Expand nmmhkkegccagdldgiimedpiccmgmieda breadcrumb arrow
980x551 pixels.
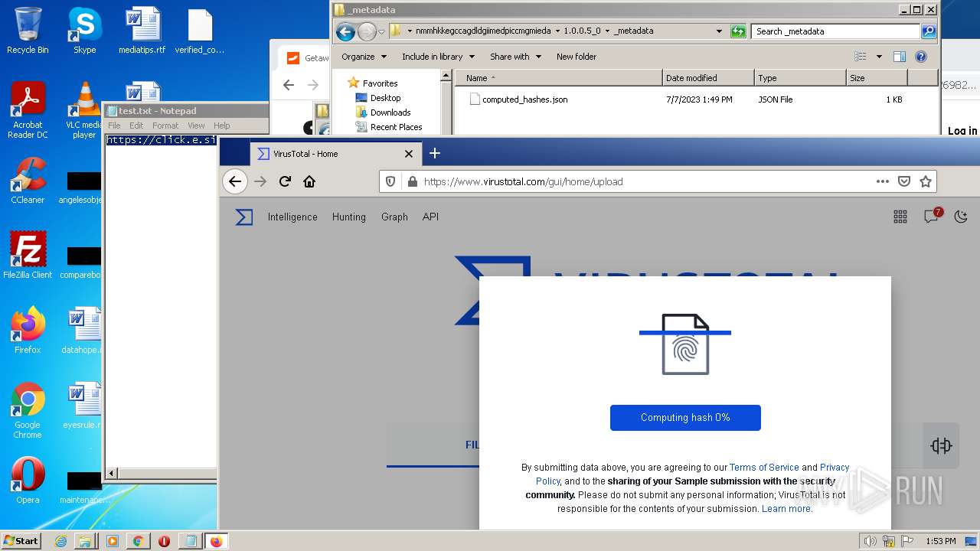tap(557, 31)
